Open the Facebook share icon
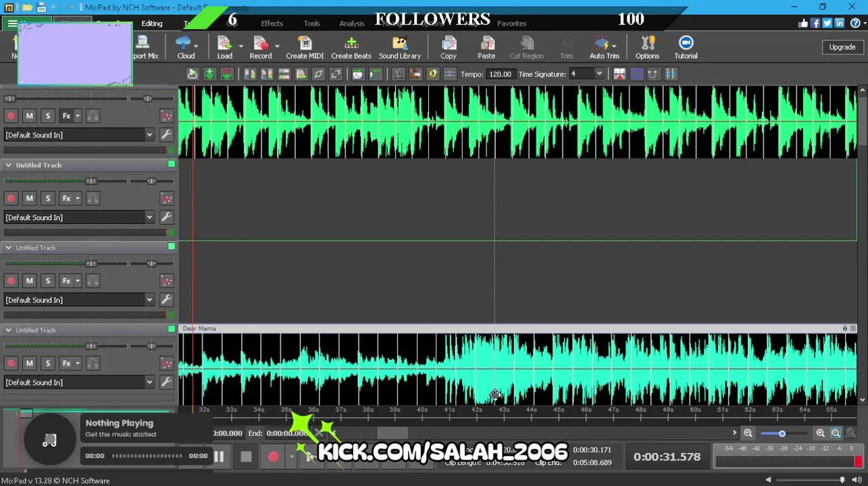Viewport: 868px width, 486px height. point(815,23)
